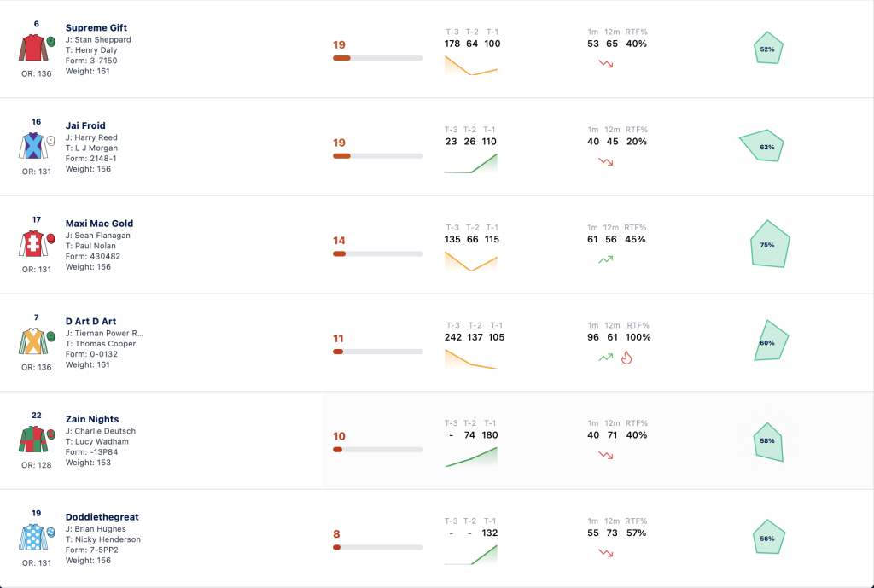This screenshot has width=874, height=588.
Task: Click the green upward trend arrow for Maxi Mac Gold
Action: point(606,259)
